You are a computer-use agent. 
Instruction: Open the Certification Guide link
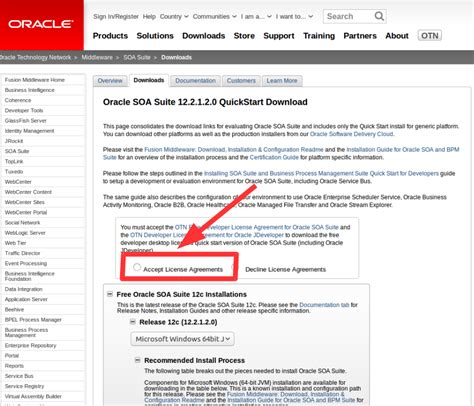click(274, 157)
